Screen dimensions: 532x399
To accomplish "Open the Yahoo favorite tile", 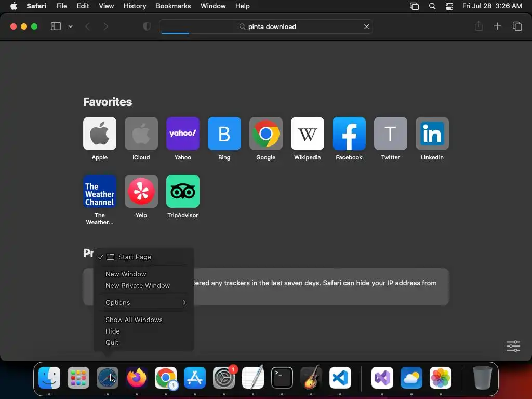I will (182, 134).
